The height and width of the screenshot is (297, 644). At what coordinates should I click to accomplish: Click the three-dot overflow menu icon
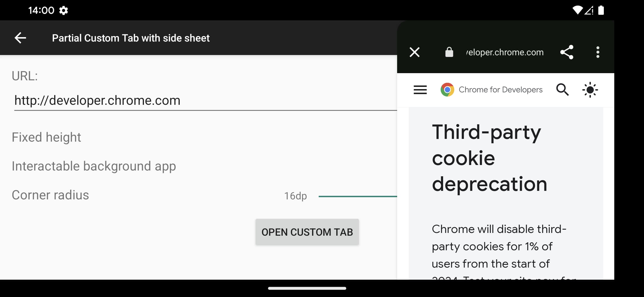coord(597,53)
